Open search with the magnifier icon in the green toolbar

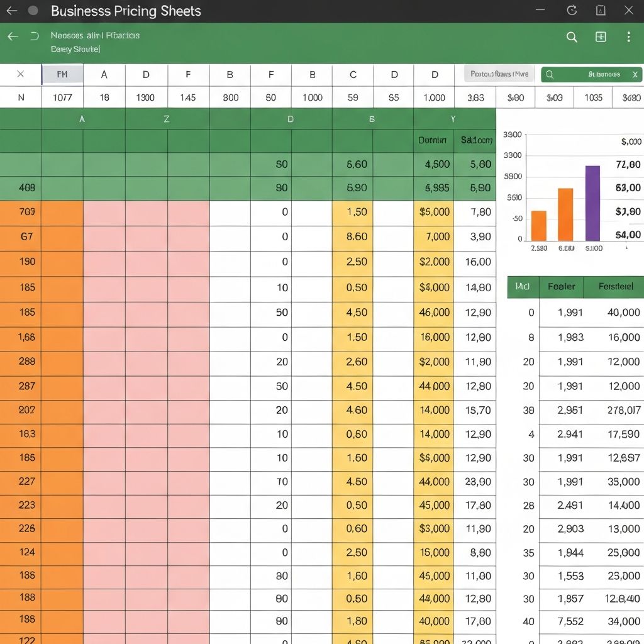pyautogui.click(x=572, y=37)
